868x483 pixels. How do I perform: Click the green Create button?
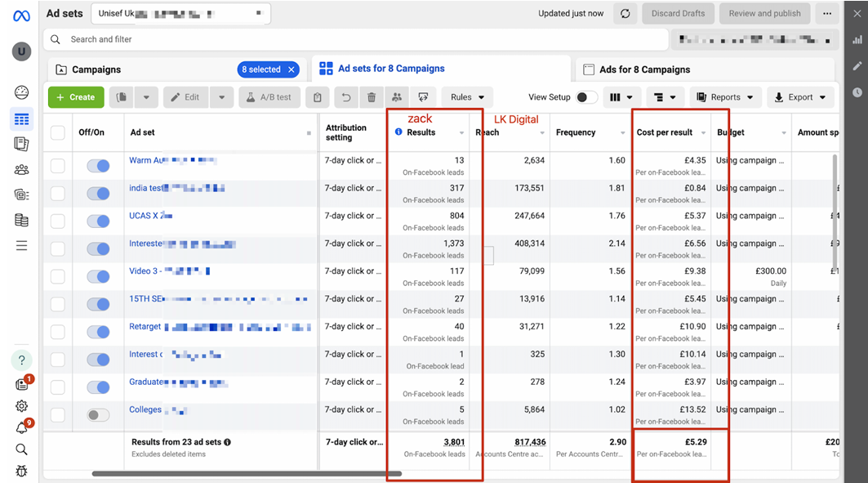point(76,97)
